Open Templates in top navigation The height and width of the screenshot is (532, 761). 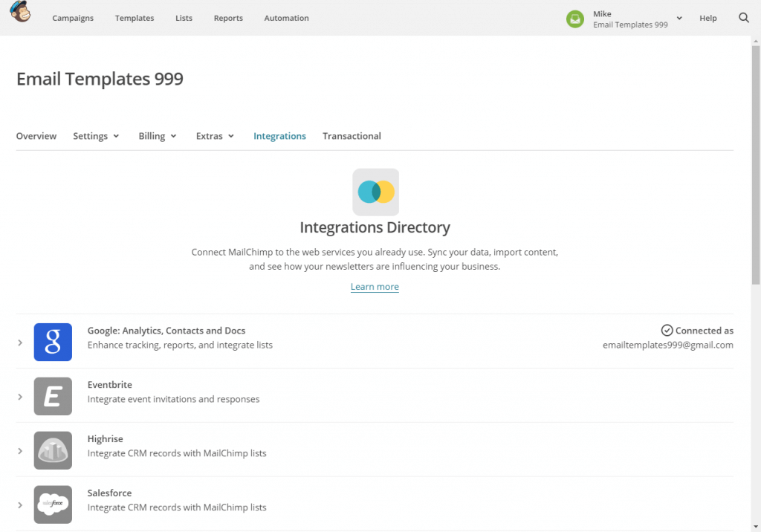[x=135, y=18]
